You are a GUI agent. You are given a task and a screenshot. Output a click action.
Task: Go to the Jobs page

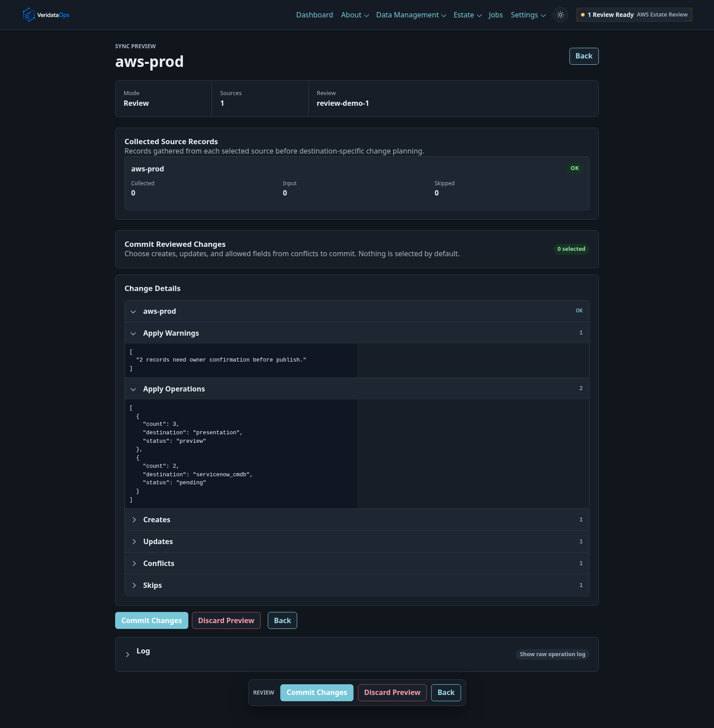point(496,15)
